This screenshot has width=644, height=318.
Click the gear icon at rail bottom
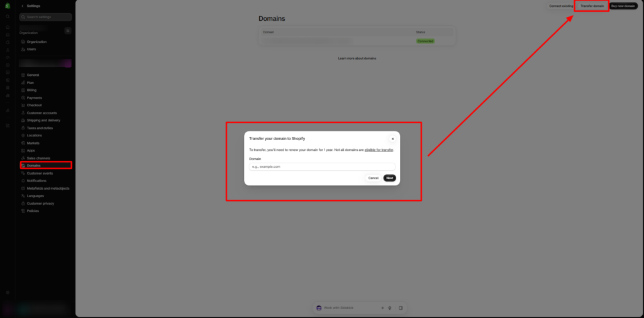pyautogui.click(x=8, y=293)
